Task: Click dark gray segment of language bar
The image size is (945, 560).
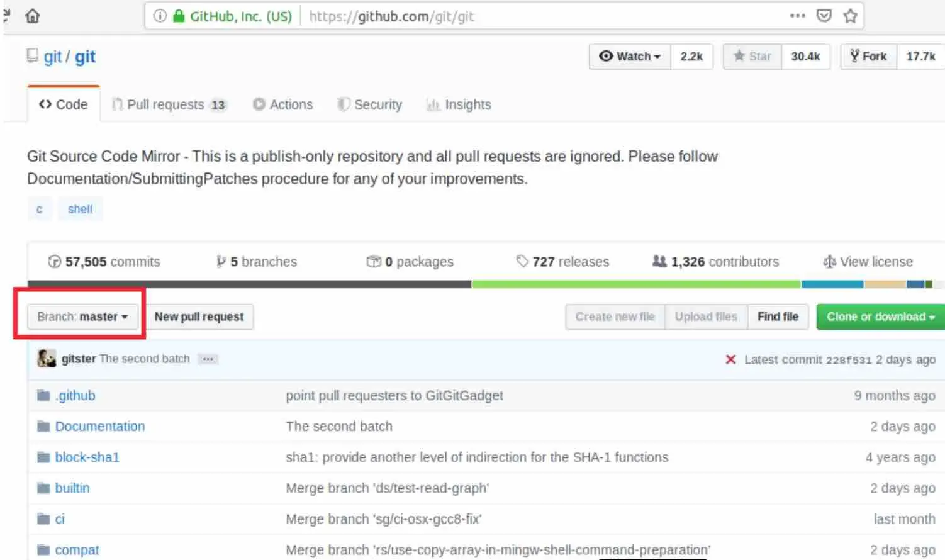Action: 250,284
